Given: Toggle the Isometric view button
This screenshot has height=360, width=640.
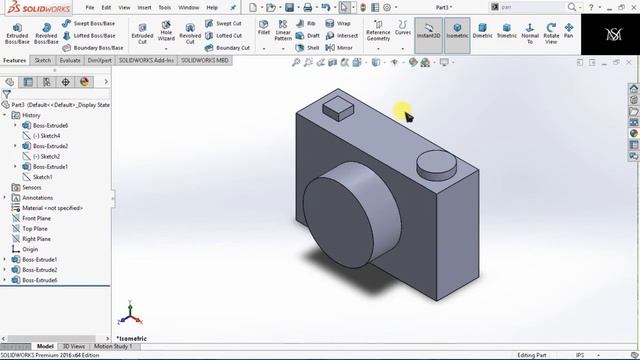Looking at the screenshot, I should tap(457, 35).
